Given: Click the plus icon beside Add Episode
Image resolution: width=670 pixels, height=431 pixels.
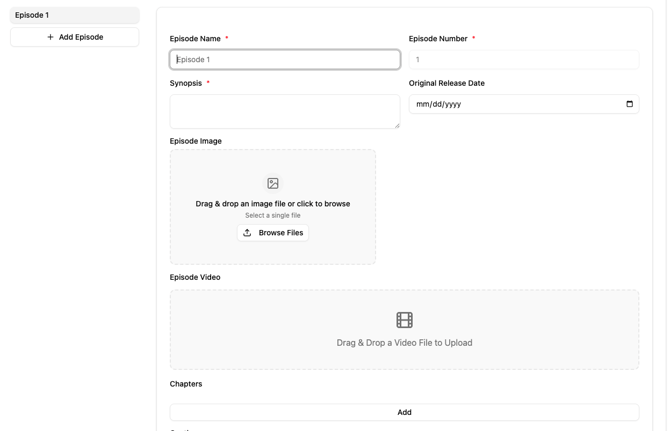Looking at the screenshot, I should click(50, 37).
